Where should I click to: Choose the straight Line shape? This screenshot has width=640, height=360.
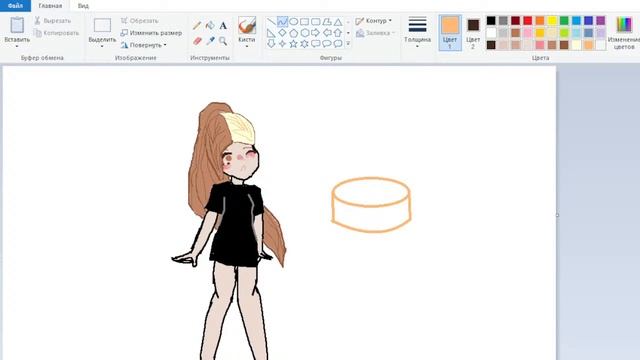(271, 22)
